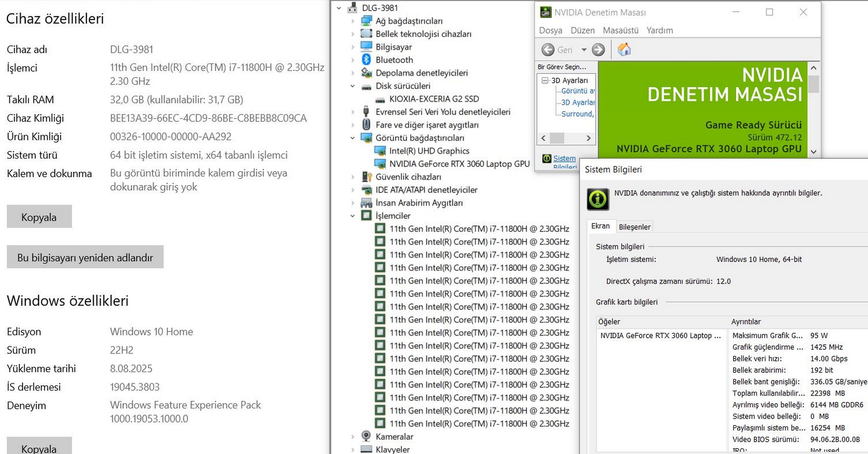868x454 pixels.
Task: Click the task pane horizontal scrollbar left arrow
Action: click(543, 138)
